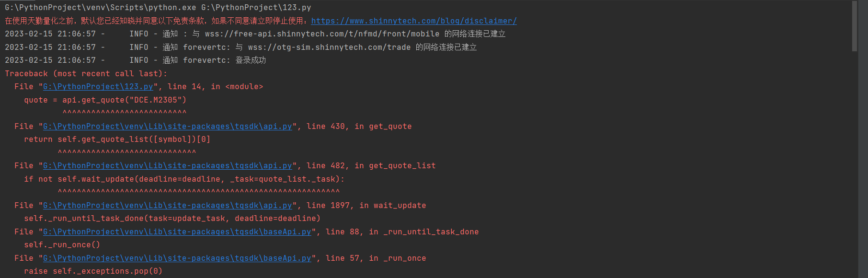This screenshot has width=868, height=278.
Task: Click the 'self._run_once()' code line
Action: pyautogui.click(x=62, y=244)
